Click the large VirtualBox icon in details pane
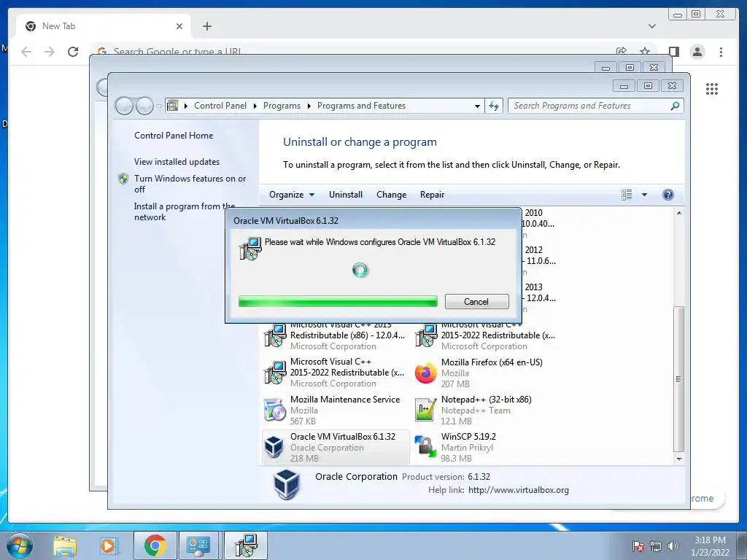This screenshot has height=560, width=747. pos(286,484)
